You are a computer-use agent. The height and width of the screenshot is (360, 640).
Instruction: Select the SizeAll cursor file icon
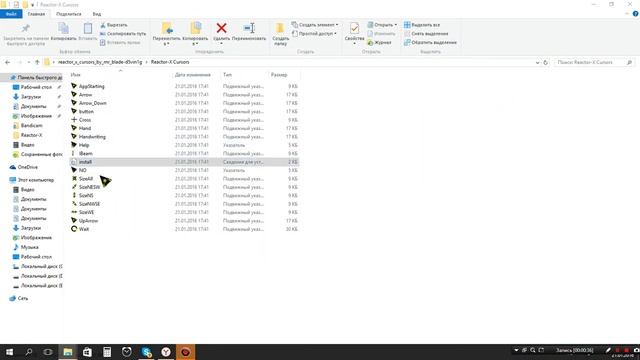click(74, 178)
